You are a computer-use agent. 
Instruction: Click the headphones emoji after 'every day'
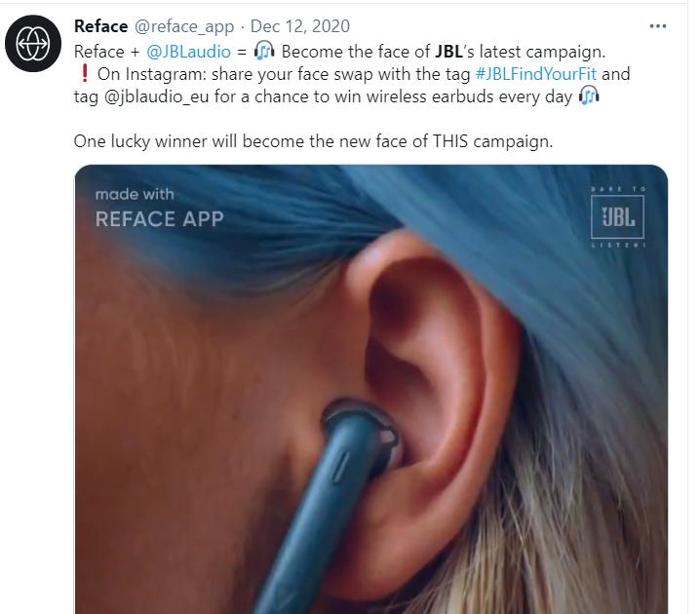click(x=589, y=96)
